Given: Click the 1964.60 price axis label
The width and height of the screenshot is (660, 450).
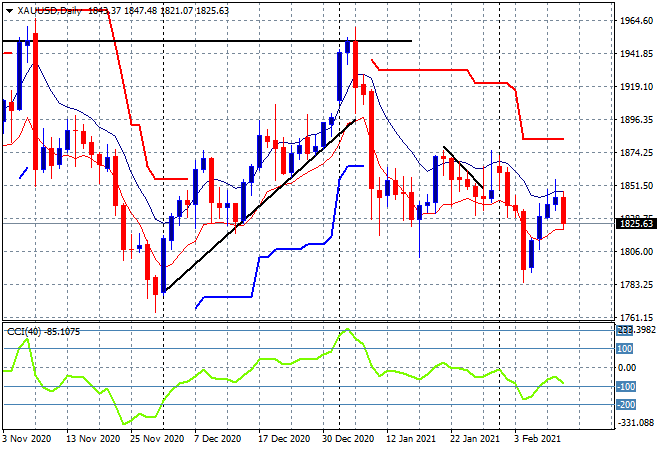Looking at the screenshot, I should tap(637, 21).
